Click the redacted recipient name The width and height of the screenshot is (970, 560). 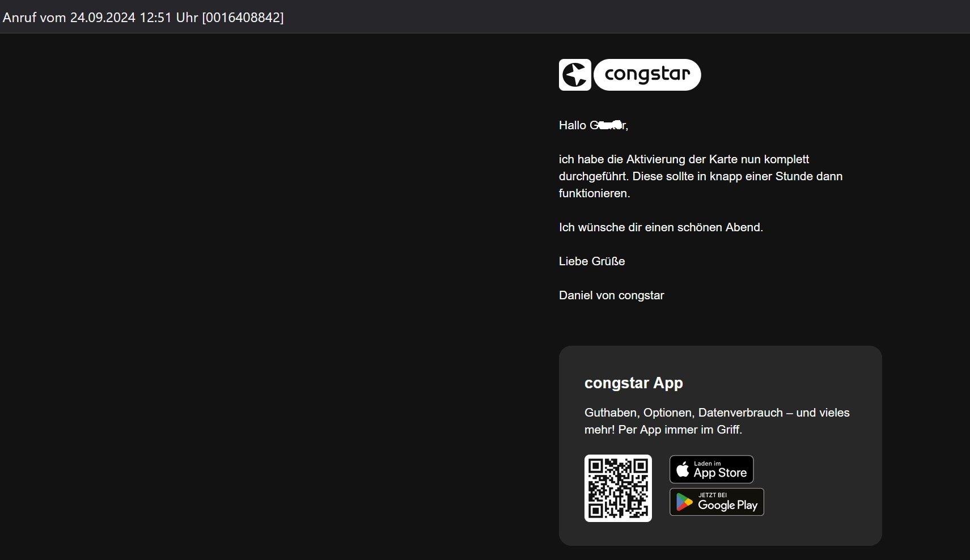coord(608,125)
